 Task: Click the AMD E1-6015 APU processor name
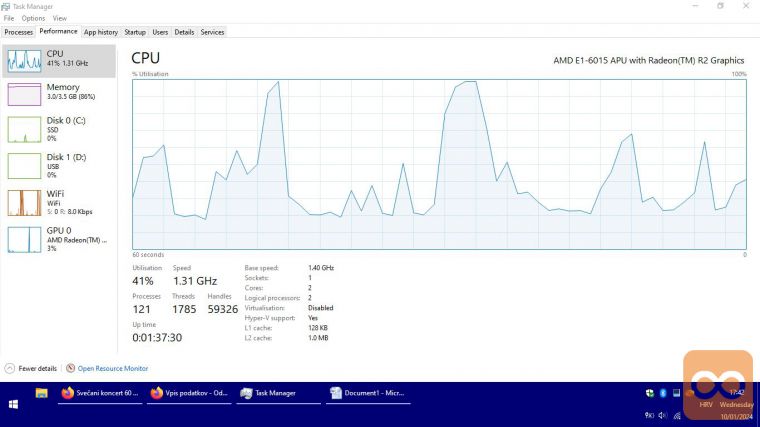click(649, 61)
